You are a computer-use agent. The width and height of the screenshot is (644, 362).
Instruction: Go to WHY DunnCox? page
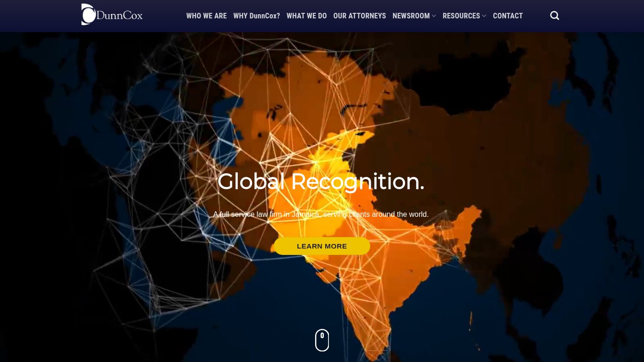pyautogui.click(x=257, y=16)
